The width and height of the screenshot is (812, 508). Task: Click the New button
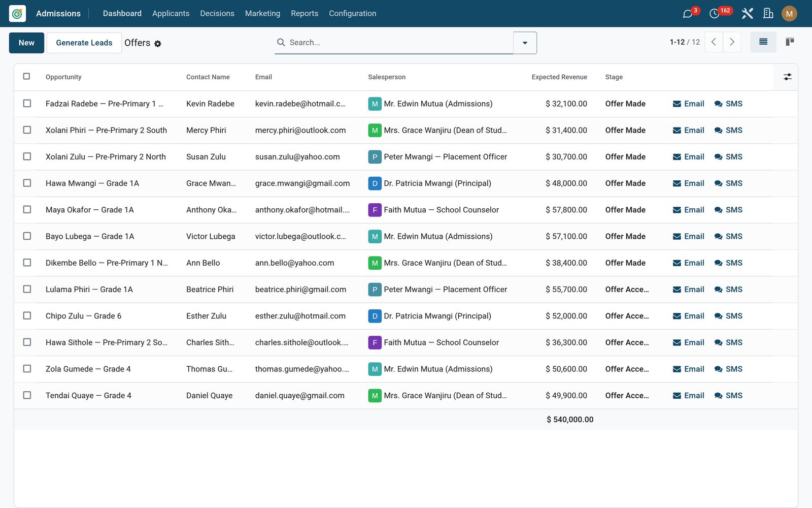[26, 43]
